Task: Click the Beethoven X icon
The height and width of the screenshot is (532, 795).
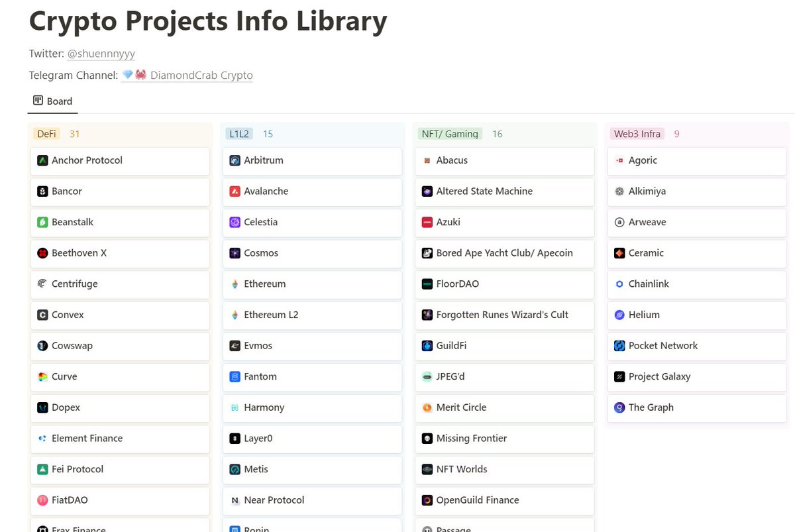Action: pos(42,253)
